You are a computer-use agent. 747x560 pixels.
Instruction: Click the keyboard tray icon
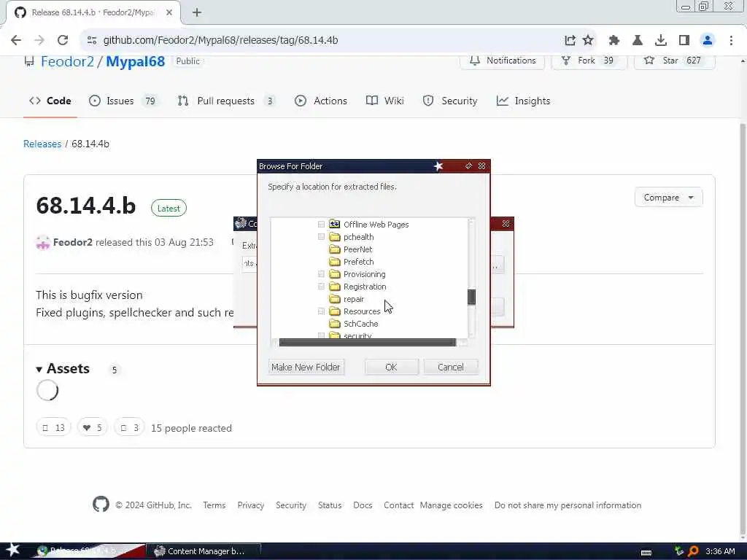(646, 552)
